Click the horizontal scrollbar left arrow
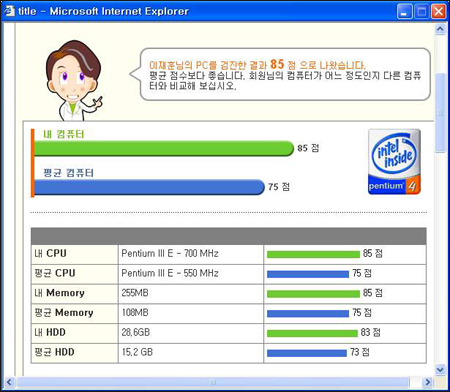 coord(9,382)
